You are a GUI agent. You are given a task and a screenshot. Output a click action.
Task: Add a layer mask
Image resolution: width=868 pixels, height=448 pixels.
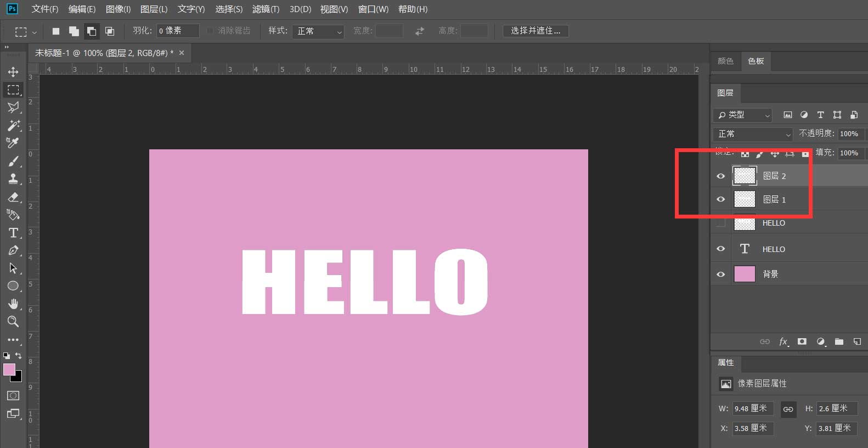[x=802, y=341]
